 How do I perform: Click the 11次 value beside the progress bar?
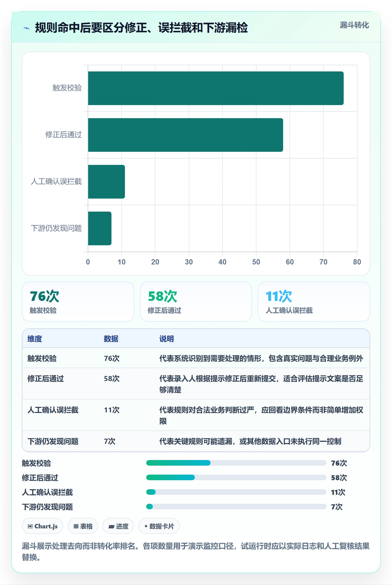point(338,492)
